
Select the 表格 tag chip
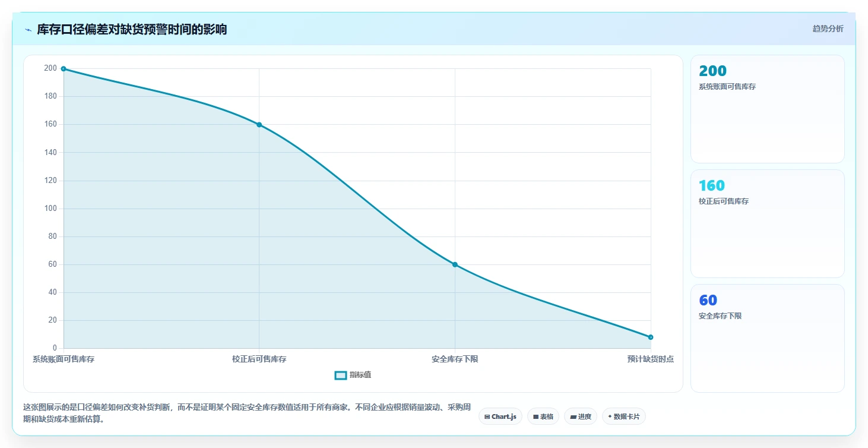pos(543,417)
